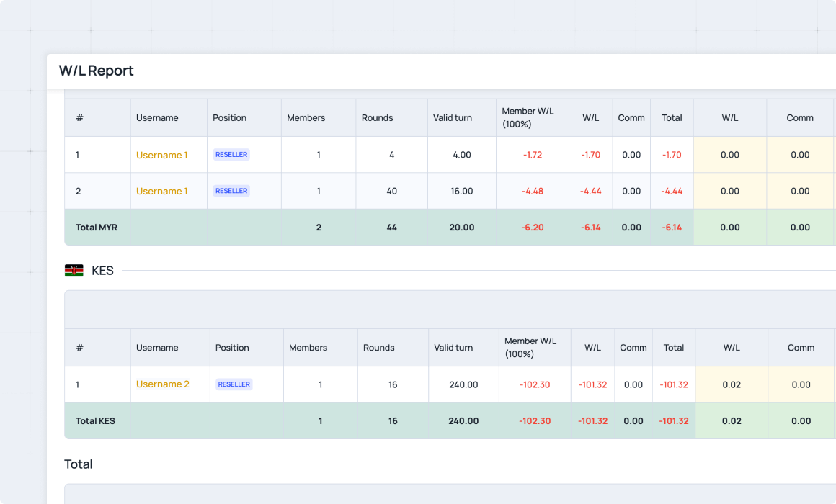Click the RESELLER badge in MYR row 1

231,155
